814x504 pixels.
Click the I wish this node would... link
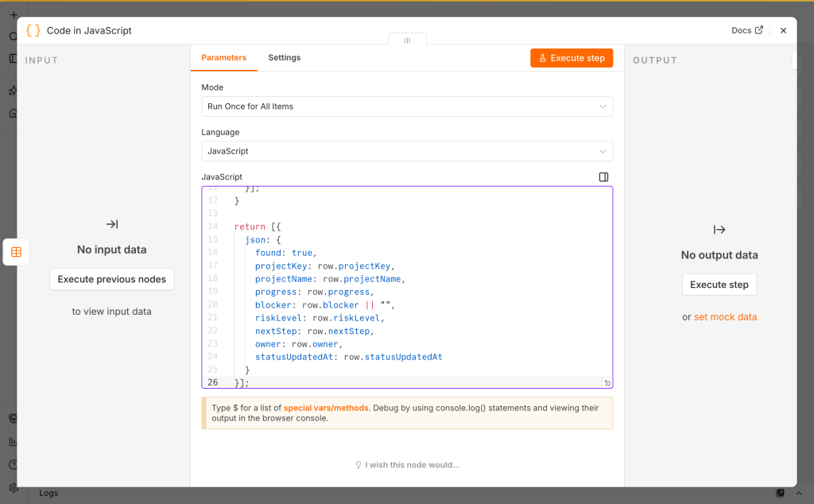(x=408, y=465)
